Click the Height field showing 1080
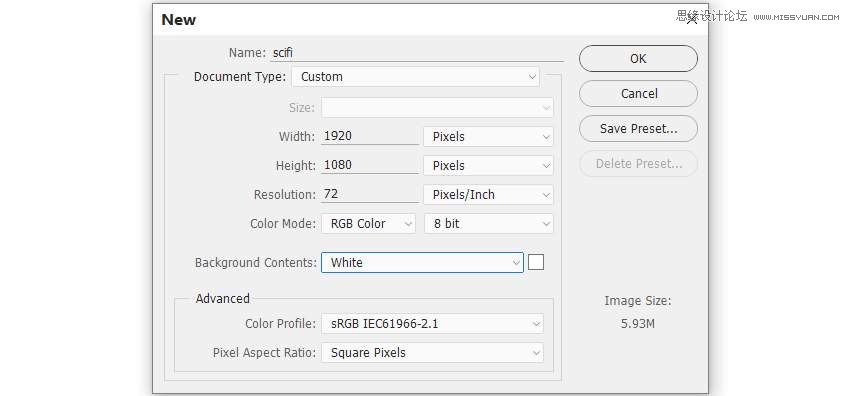The width and height of the screenshot is (850, 396). (x=370, y=165)
